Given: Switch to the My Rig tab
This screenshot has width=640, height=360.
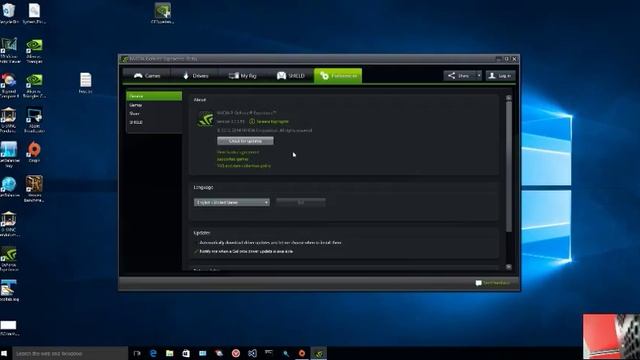Looking at the screenshot, I should [x=242, y=76].
